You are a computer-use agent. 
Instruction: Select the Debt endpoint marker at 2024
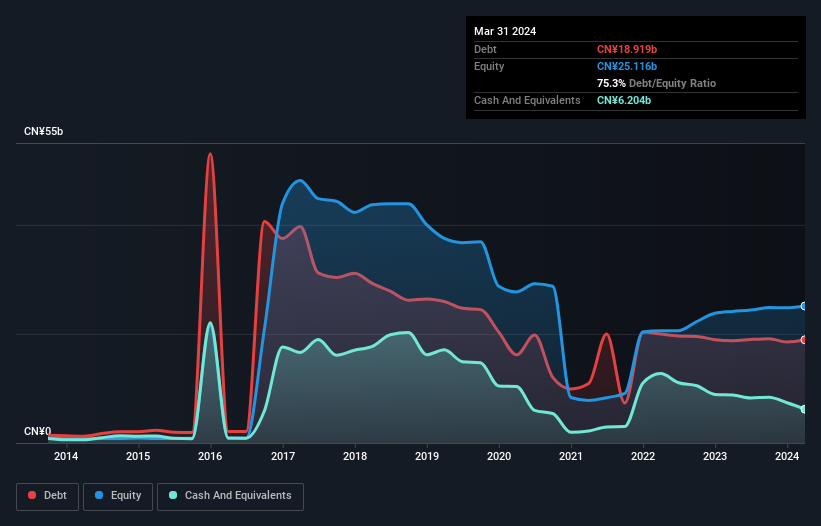pyautogui.click(x=804, y=340)
